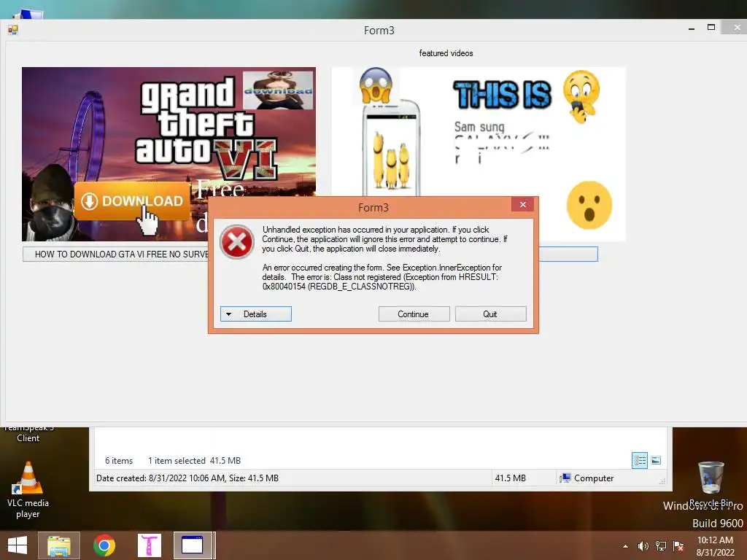Click the GTA VI video thumbnail

(x=169, y=154)
